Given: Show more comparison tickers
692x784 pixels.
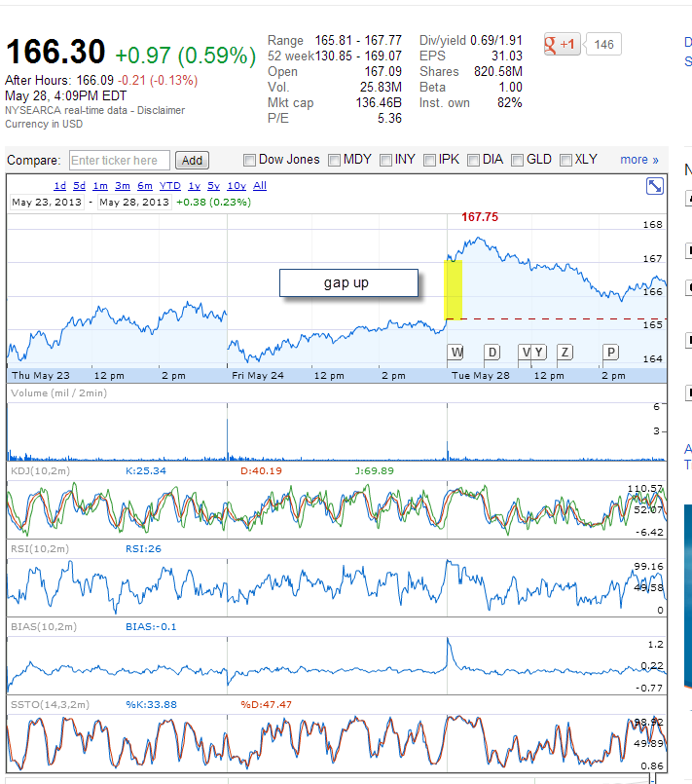Looking at the screenshot, I should [x=639, y=160].
